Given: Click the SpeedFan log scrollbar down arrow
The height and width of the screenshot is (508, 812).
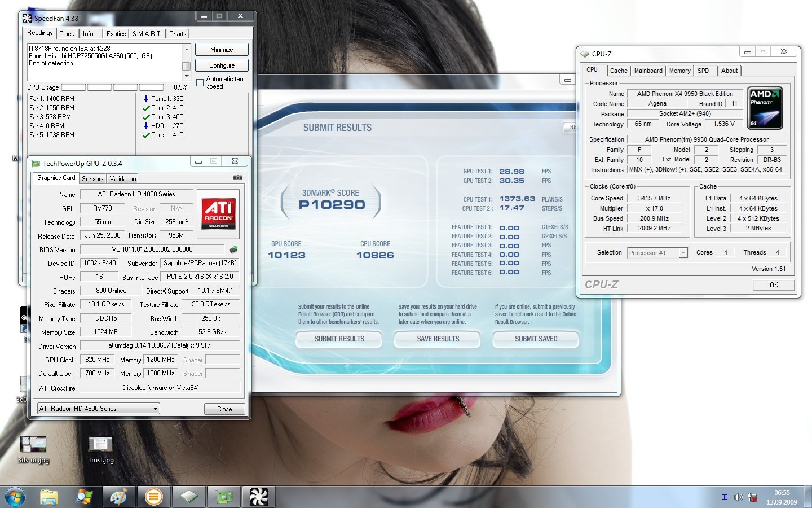Looking at the screenshot, I should click(x=186, y=75).
